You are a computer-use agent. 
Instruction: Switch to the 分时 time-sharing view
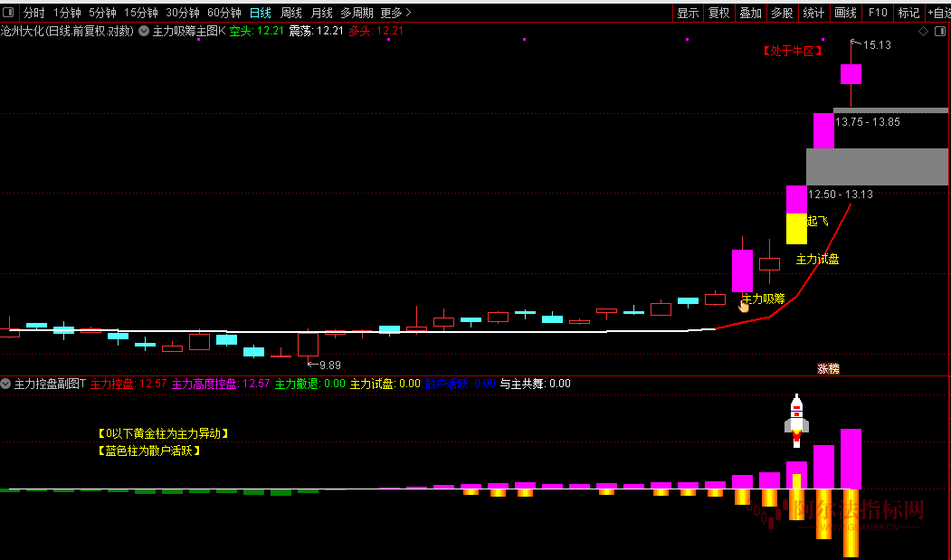(x=33, y=13)
